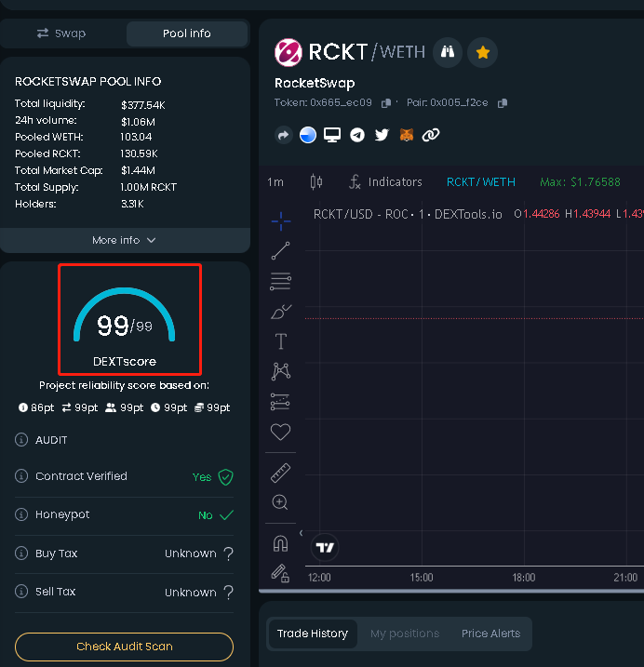The height and width of the screenshot is (667, 644).
Task: Copy the pair address 0x005_f2ce
Action: pyautogui.click(x=503, y=103)
